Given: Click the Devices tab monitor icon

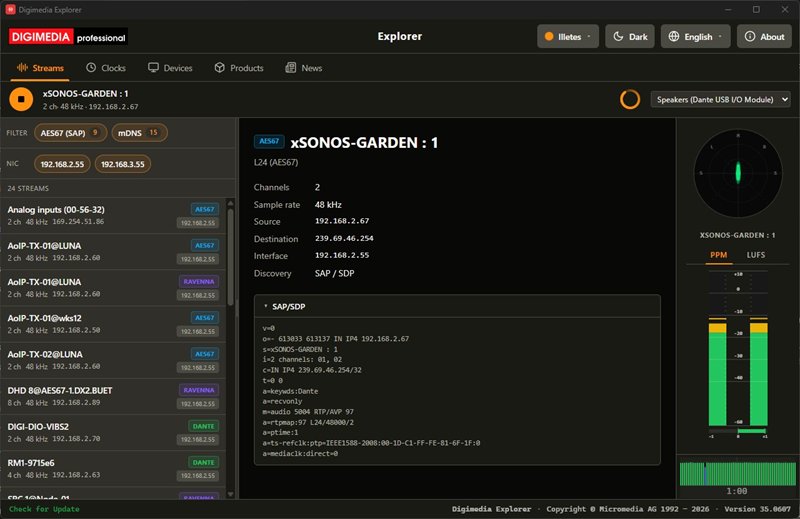Looking at the screenshot, I should pos(153,67).
